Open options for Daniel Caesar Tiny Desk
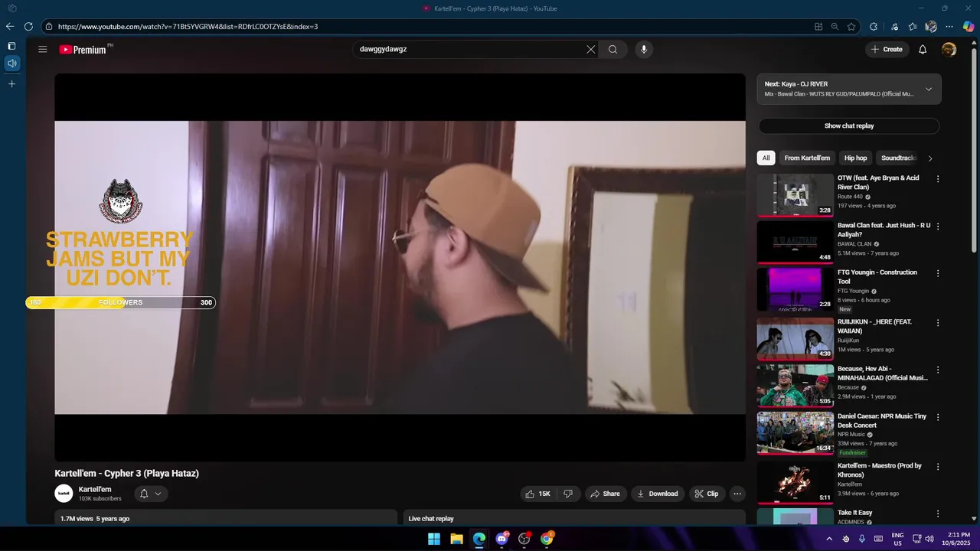980x551 pixels. [x=938, y=417]
